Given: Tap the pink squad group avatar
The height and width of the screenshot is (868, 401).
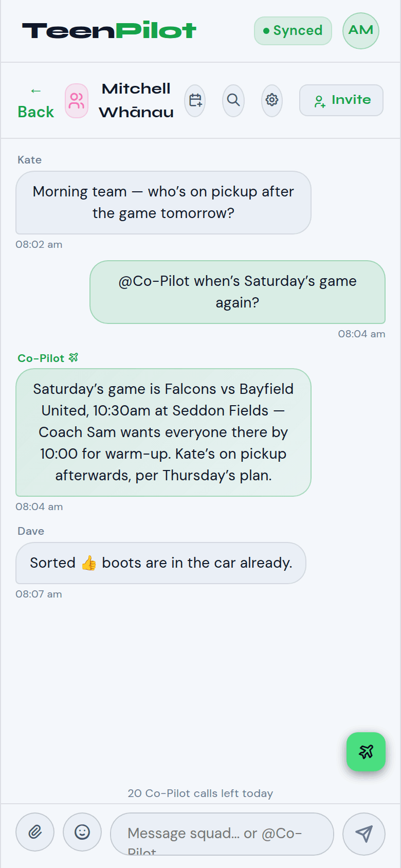Looking at the screenshot, I should (x=77, y=101).
